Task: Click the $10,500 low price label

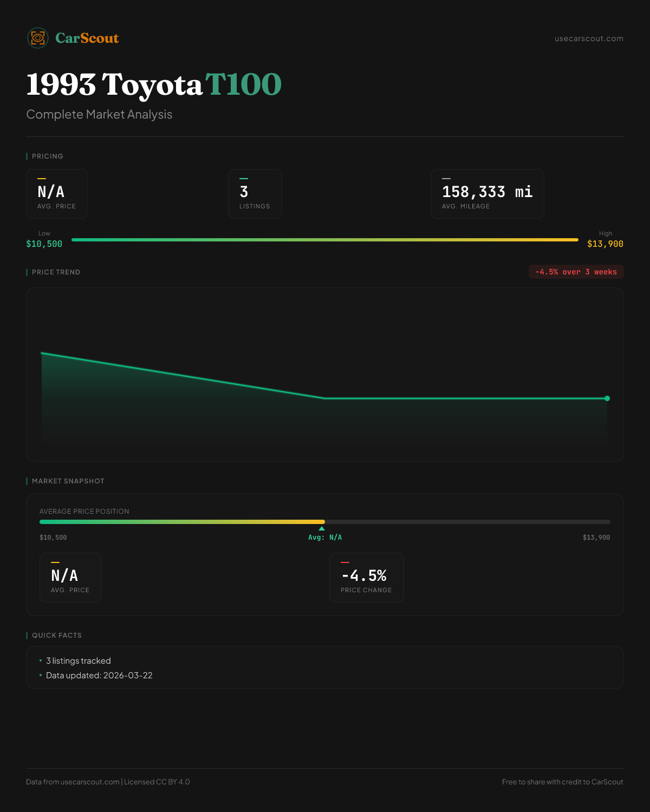Action: [44, 244]
